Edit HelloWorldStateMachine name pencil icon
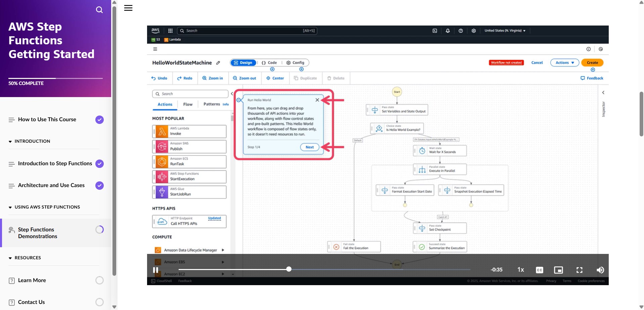644x310 pixels. coord(218,63)
